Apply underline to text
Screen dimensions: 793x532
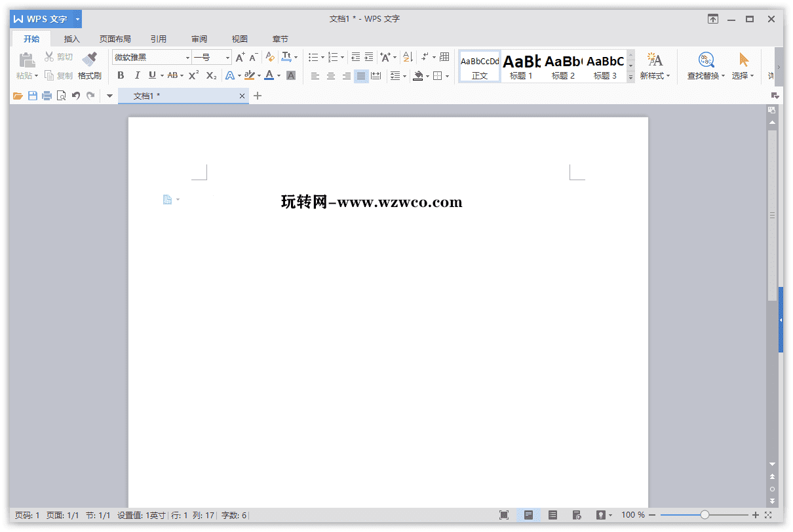point(152,75)
